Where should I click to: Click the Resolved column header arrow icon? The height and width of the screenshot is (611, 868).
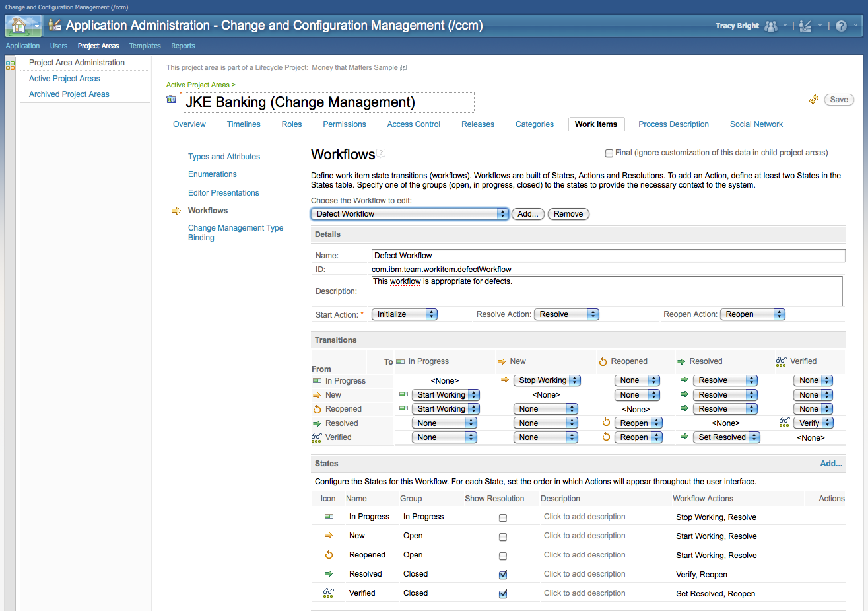point(681,361)
